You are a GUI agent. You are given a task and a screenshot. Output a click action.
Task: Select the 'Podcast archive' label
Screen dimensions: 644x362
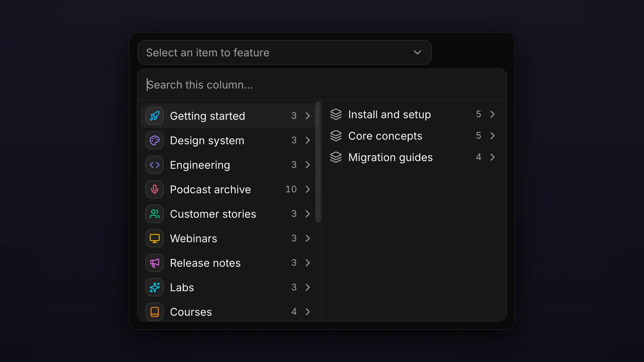click(x=211, y=189)
